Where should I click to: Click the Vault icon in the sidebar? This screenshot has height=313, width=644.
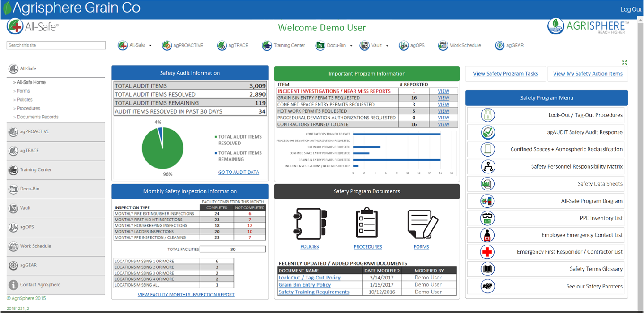click(x=13, y=208)
